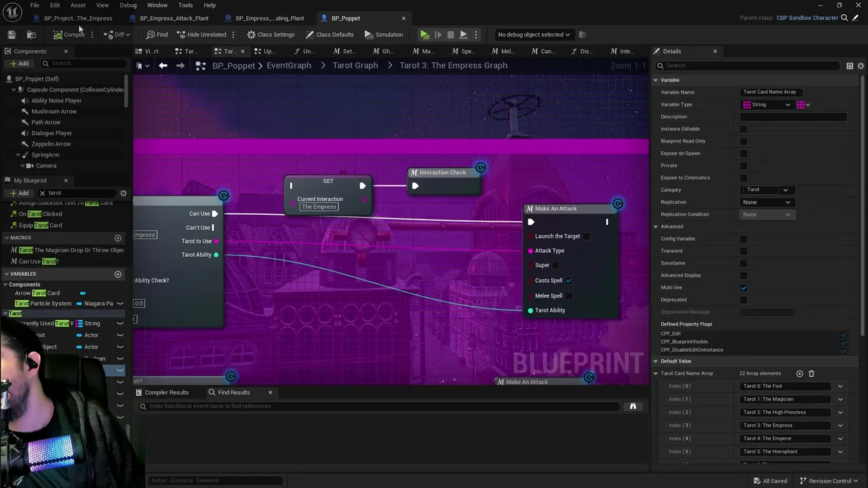Open Class Settings
This screenshot has height=488, width=868.
[271, 35]
